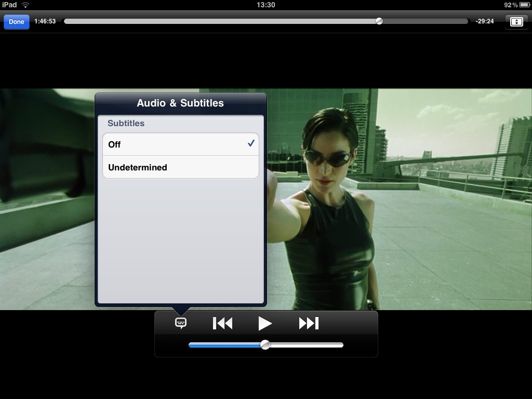Skip forward to the next chapter
Screen dimensions: 532x399
pos(309,323)
